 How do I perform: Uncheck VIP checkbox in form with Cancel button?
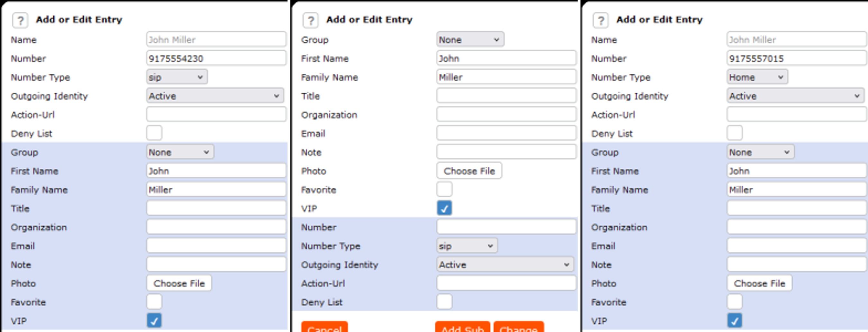tap(444, 208)
